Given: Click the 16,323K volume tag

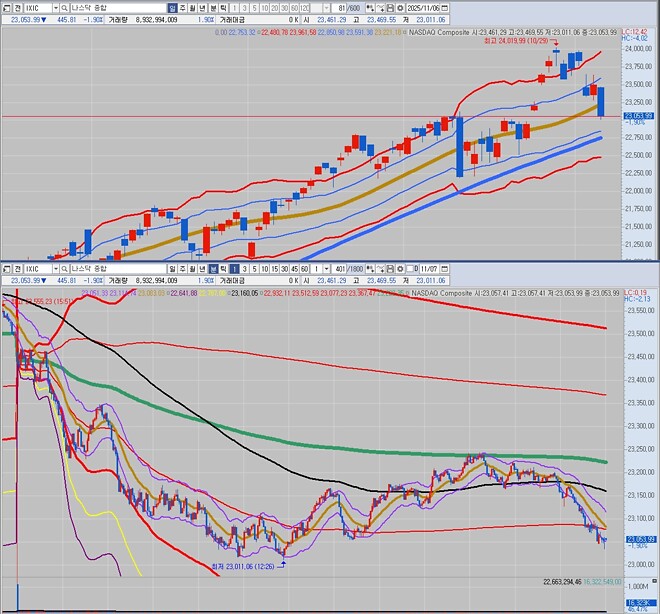Looking at the screenshot, I should tap(639, 603).
